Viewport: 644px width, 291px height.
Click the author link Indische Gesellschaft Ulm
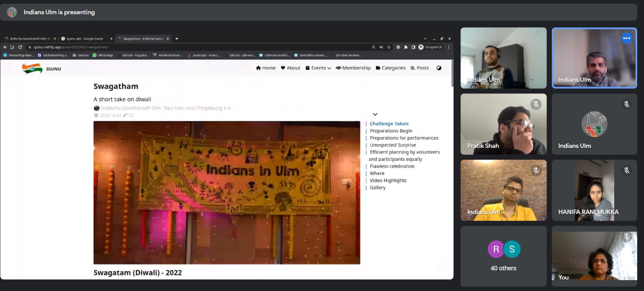click(x=166, y=108)
